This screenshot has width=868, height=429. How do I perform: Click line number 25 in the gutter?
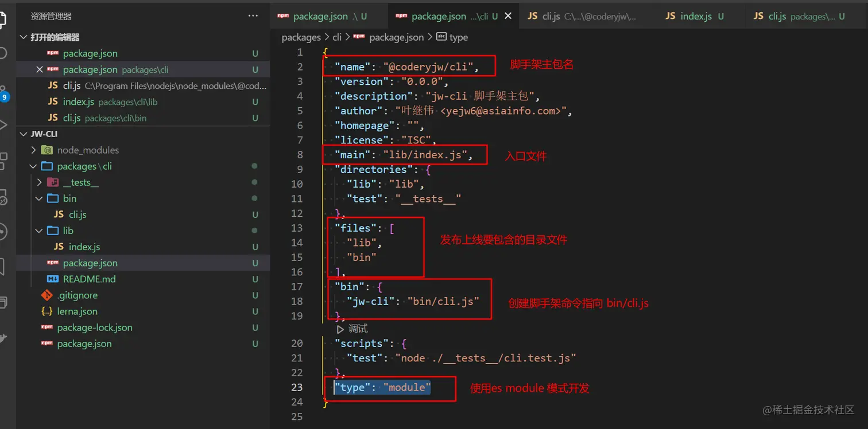point(297,416)
